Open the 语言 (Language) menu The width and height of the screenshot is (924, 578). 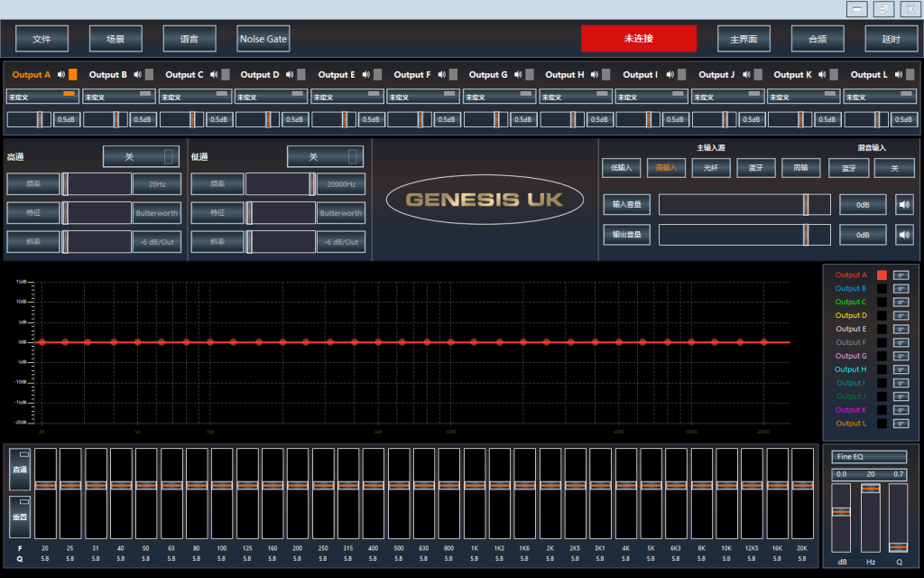[189, 39]
